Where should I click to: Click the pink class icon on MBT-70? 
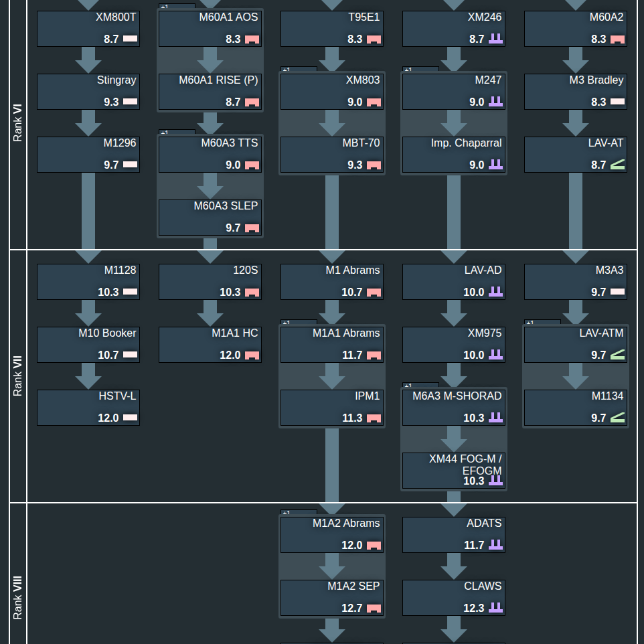[x=374, y=165]
